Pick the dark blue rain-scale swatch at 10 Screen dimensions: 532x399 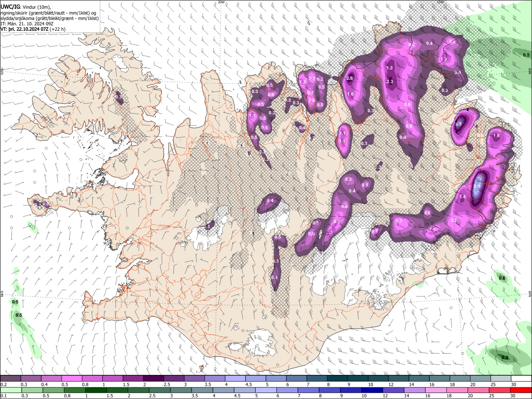pos(372,390)
